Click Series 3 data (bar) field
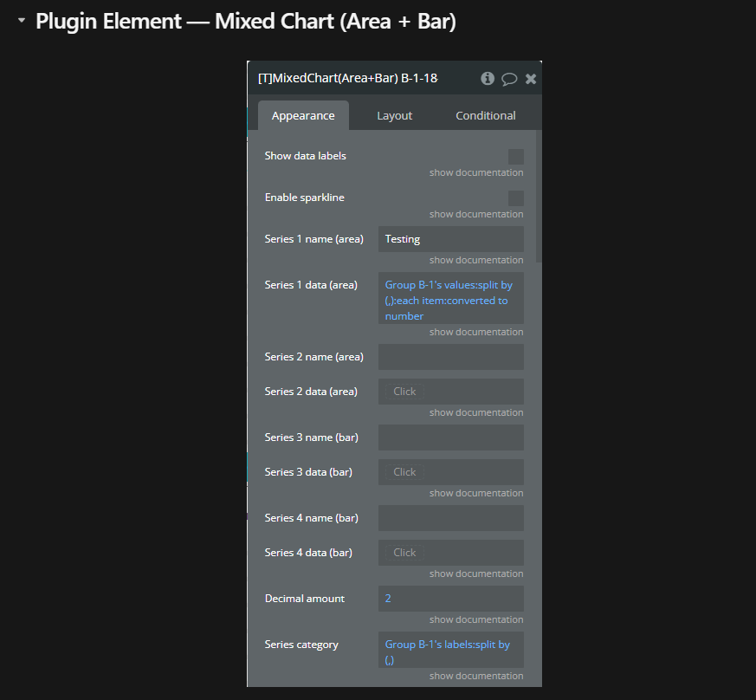The image size is (756, 700). click(x=450, y=472)
